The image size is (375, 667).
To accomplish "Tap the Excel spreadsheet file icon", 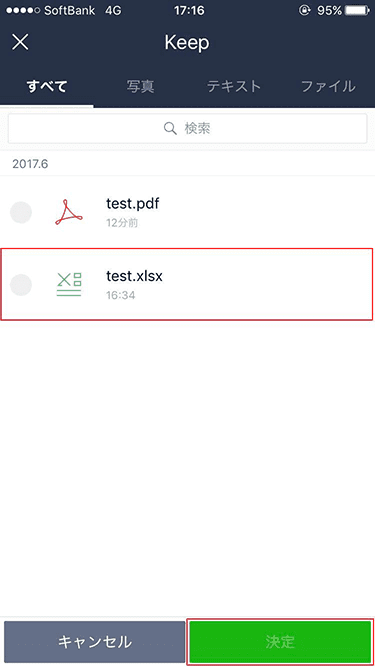I will [69, 285].
